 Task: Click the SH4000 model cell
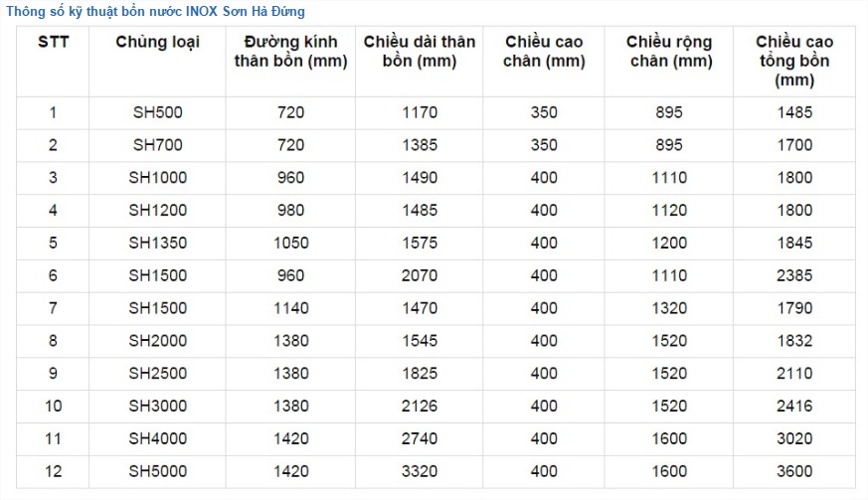click(158, 438)
